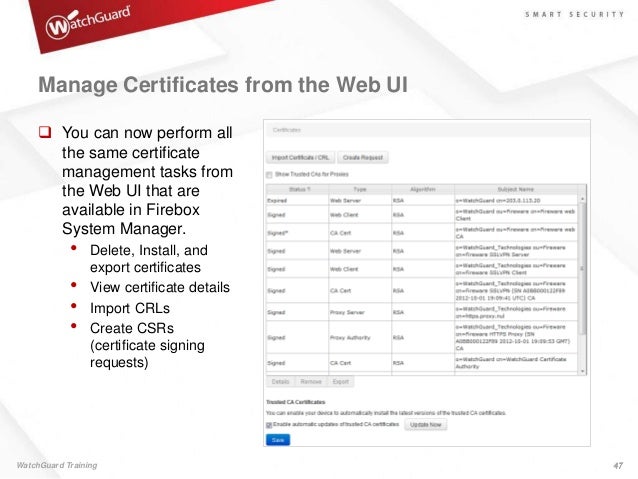This screenshot has width=638, height=479.
Task: Click the WatchGuard logo
Action: [x=88, y=22]
